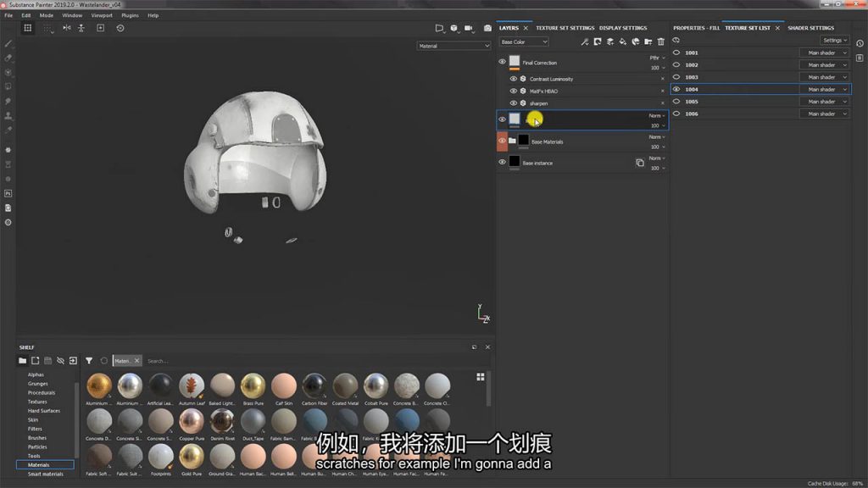Open Norm blend mode dropdown of Base instance
868x488 pixels.
[x=657, y=158]
